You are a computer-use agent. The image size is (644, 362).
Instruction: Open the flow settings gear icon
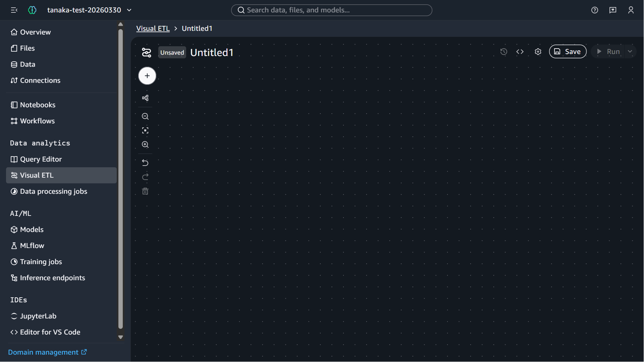[538, 52]
